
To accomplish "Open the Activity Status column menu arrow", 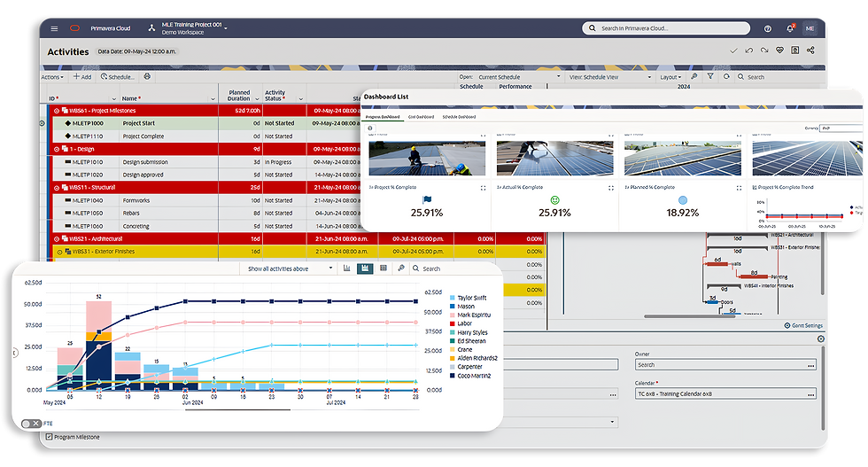I will click(300, 98).
